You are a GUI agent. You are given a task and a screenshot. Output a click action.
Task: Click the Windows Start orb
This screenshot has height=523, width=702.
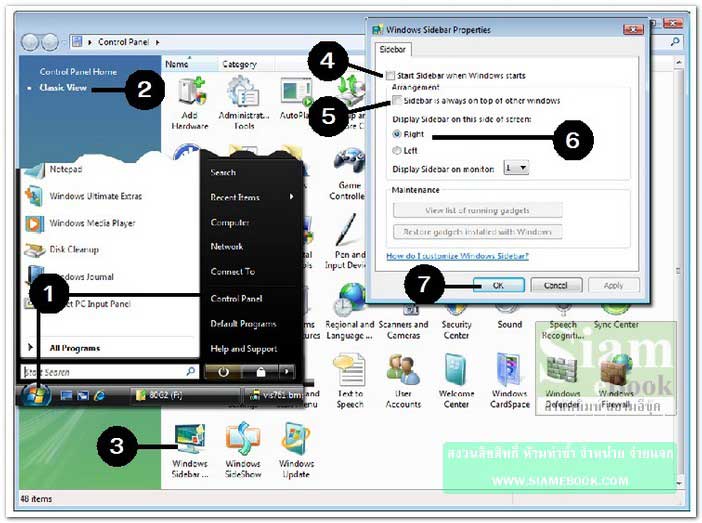tap(36, 395)
